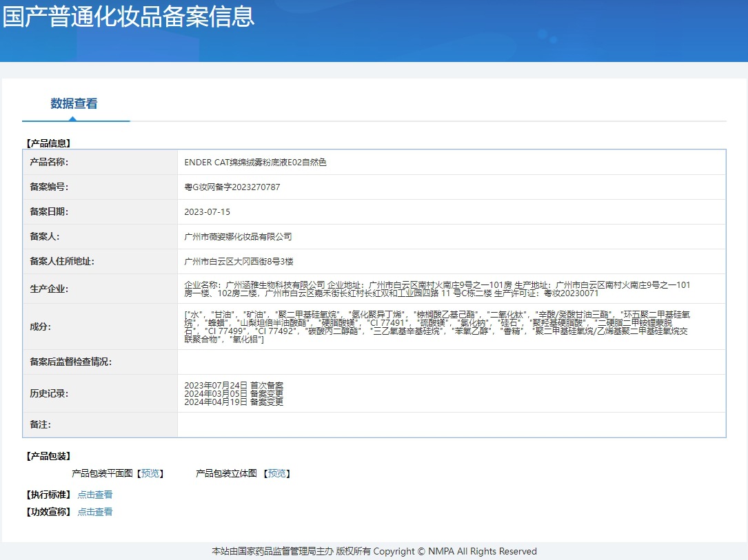
Task: Click the 【功效宣称】 label
Action: [x=48, y=512]
